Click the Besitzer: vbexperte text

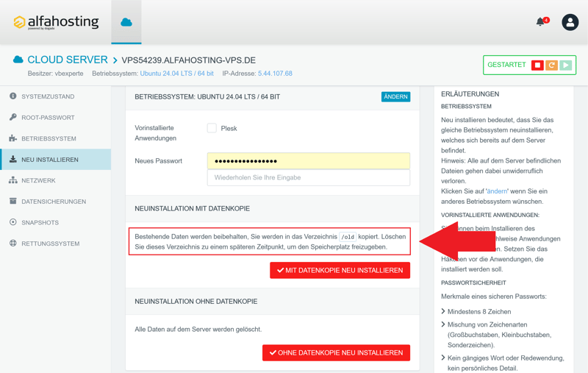[56, 74]
